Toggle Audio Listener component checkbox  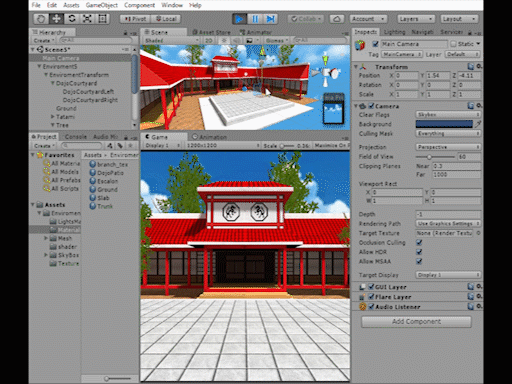coord(371,307)
